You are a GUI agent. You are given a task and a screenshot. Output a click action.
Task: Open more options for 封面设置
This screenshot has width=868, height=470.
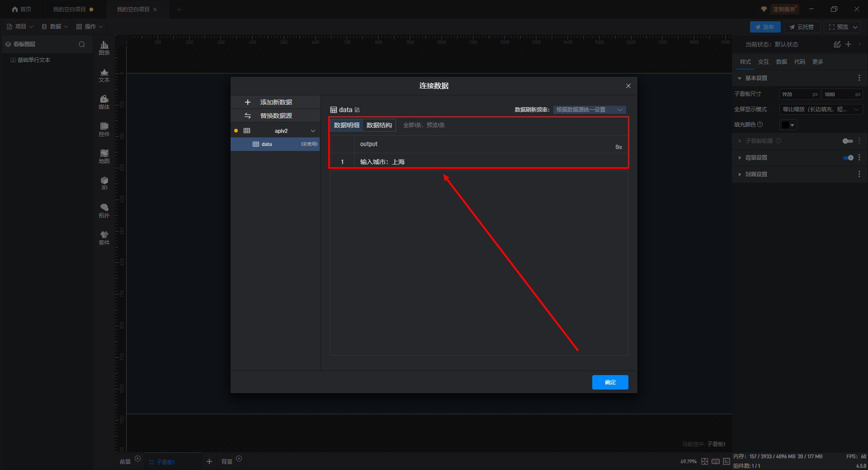click(859, 174)
